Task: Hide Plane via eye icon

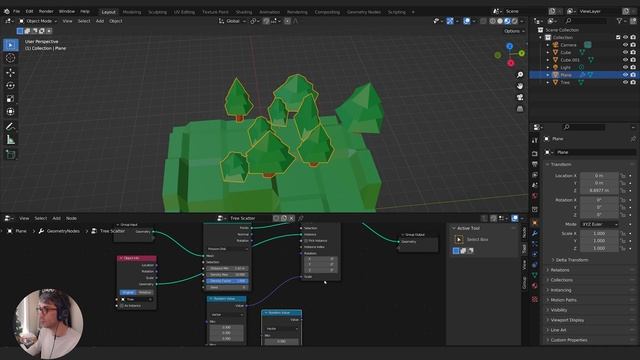Action: pos(625,75)
